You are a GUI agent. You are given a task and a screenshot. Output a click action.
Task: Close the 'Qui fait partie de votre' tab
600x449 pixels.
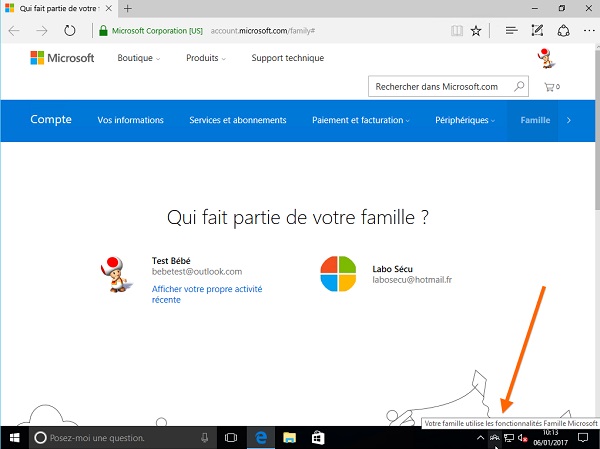pos(109,8)
